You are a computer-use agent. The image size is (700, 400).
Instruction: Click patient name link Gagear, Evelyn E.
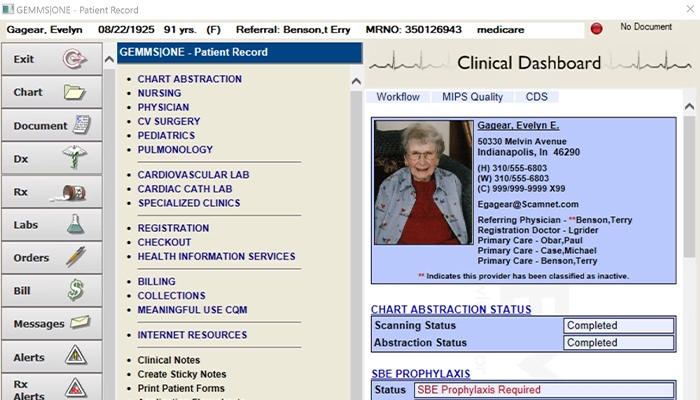click(x=518, y=125)
